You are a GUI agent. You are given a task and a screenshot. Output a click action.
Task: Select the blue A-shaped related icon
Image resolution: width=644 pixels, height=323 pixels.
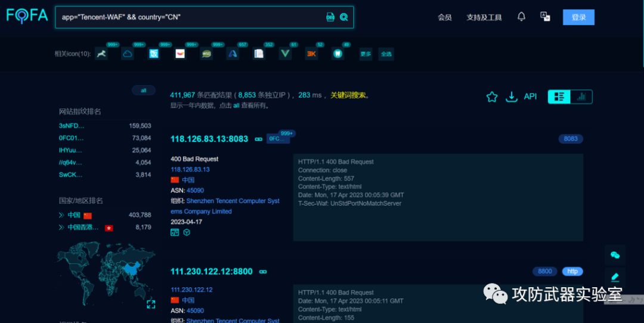233,54
